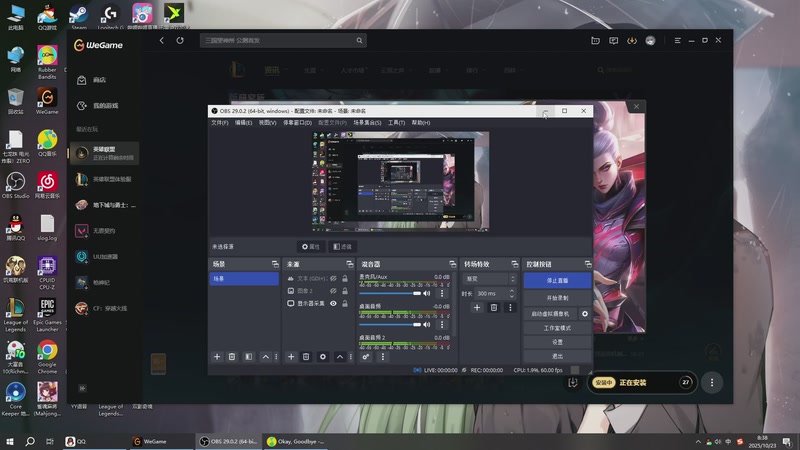Viewport: 800px width, 450px height.
Task: Open Scenes panel extra options dots
Action: (277, 357)
